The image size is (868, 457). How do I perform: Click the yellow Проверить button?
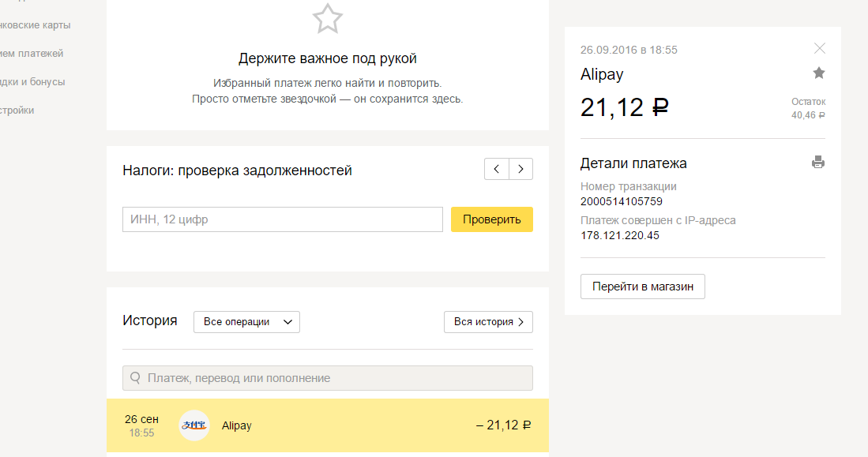coord(491,219)
